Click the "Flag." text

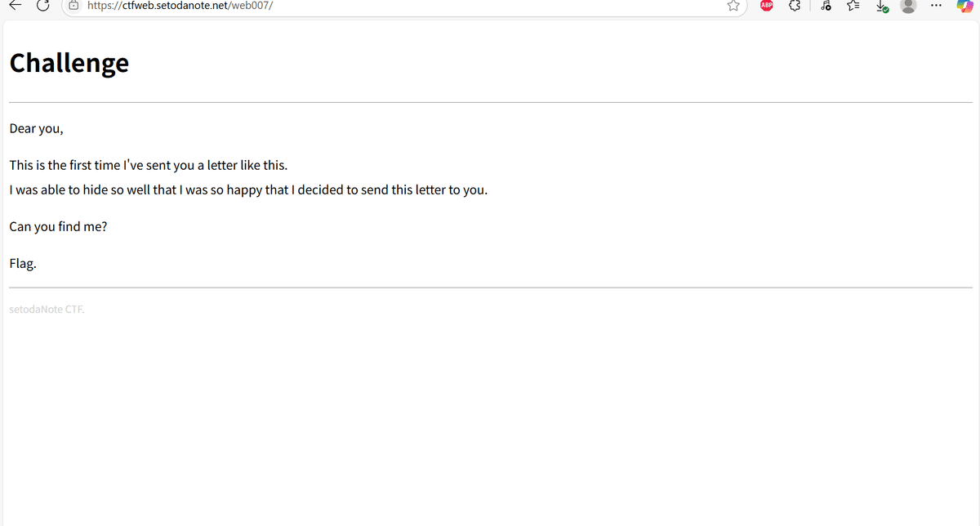(x=23, y=264)
